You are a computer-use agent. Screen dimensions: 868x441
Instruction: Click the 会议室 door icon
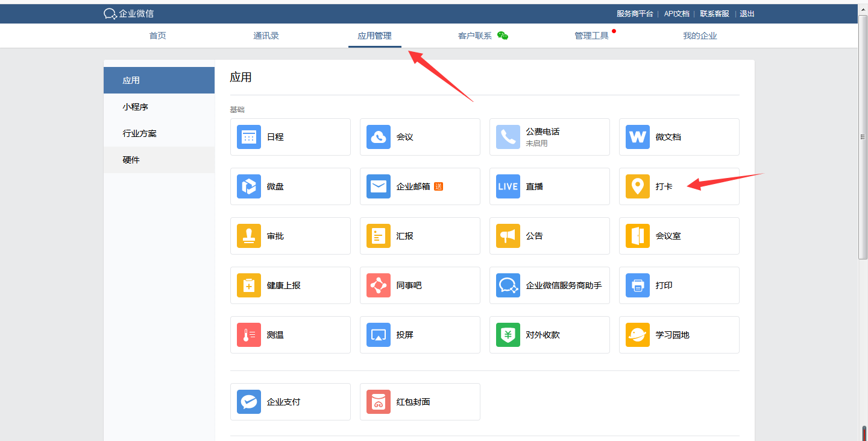tap(638, 236)
